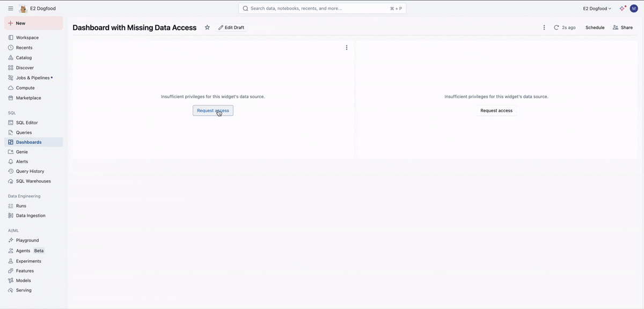Favorite the dashboard with star icon

click(207, 27)
